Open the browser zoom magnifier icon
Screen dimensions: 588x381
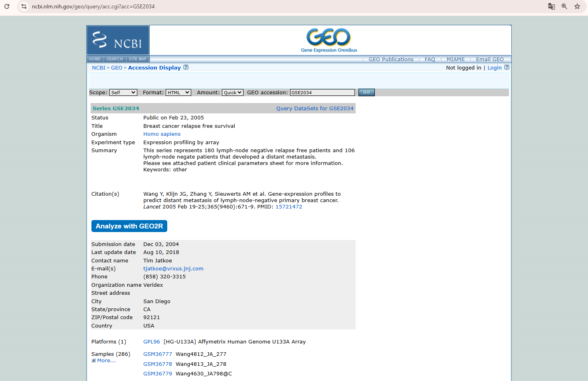coord(564,6)
